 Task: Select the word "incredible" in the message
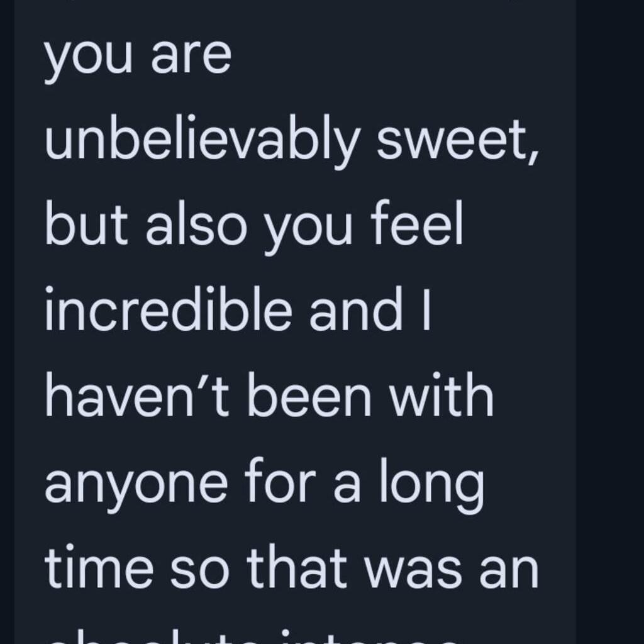169,311
